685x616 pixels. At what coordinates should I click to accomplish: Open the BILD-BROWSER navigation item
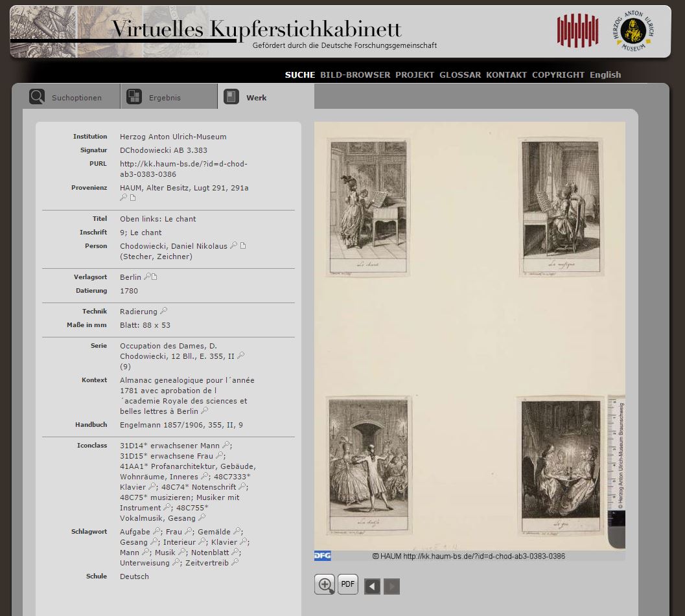pyautogui.click(x=355, y=74)
